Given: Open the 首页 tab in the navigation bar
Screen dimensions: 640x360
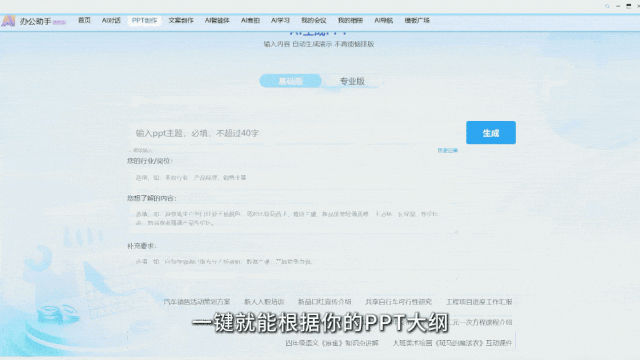Looking at the screenshot, I should pos(84,20).
